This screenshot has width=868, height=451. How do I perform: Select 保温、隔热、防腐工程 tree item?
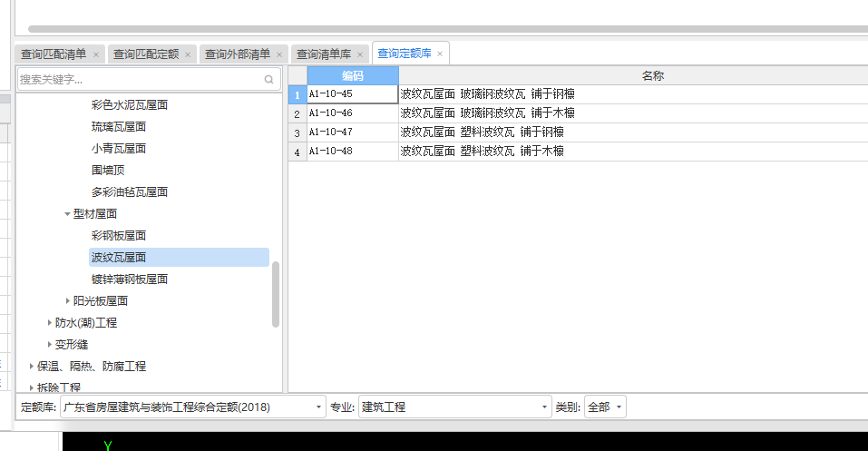pyautogui.click(x=92, y=367)
